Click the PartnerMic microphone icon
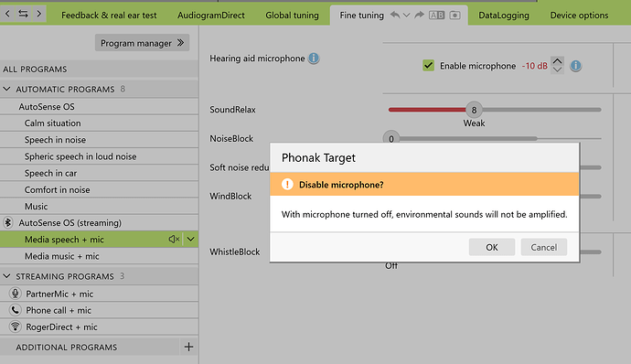 [x=16, y=294]
